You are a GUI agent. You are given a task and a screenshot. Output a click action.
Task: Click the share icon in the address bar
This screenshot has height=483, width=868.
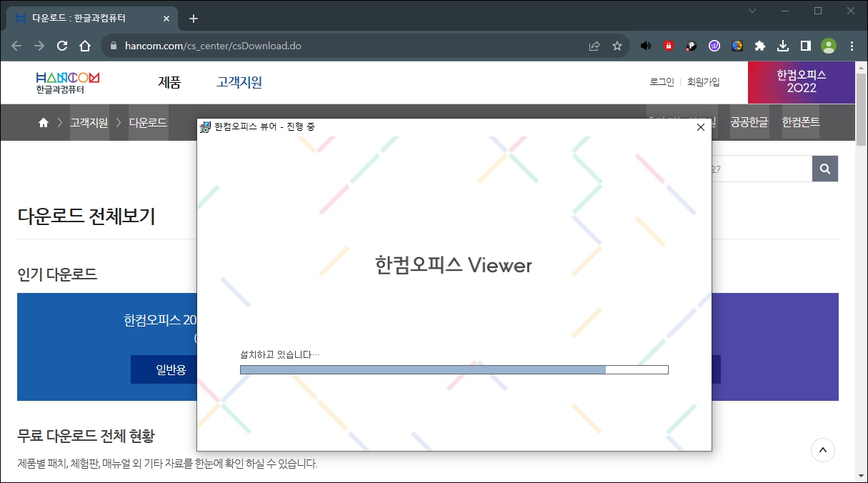(594, 45)
